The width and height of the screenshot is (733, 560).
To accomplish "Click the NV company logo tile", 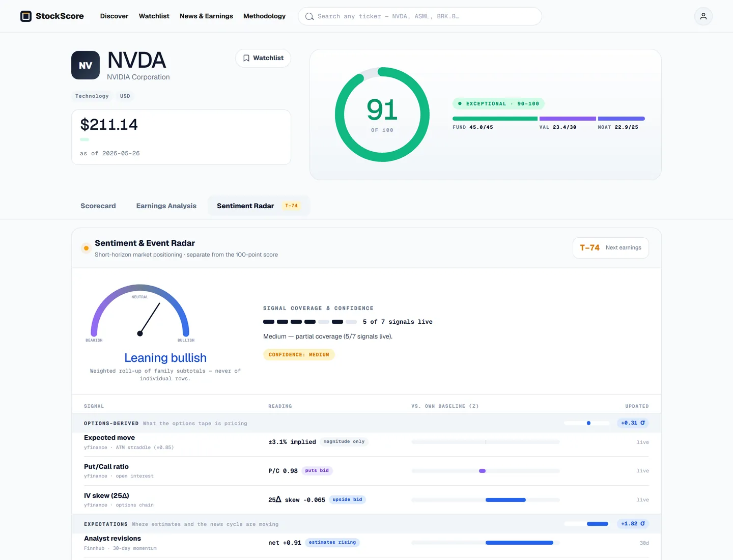I will click(x=86, y=65).
